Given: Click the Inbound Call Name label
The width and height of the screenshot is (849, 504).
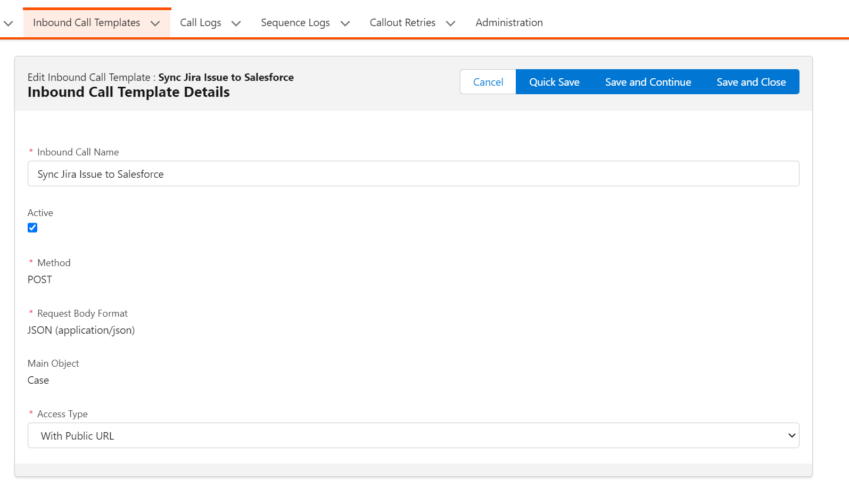Looking at the screenshot, I should click(x=78, y=152).
